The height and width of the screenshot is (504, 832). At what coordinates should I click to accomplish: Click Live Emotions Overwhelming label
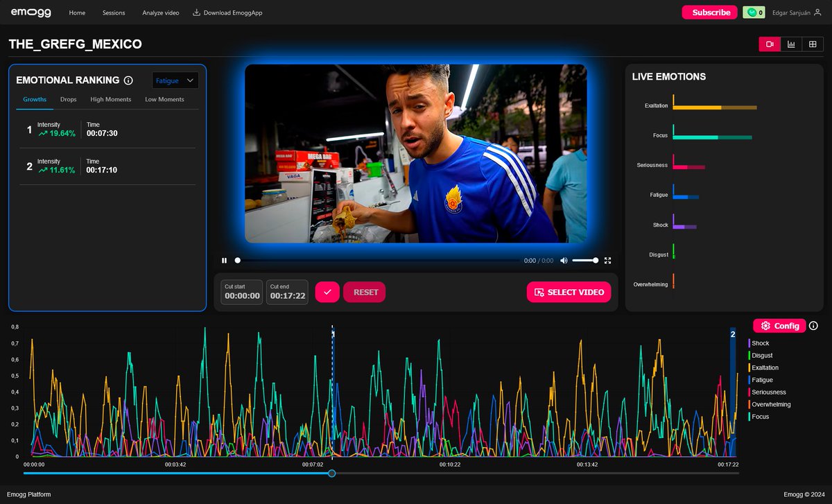(x=650, y=284)
